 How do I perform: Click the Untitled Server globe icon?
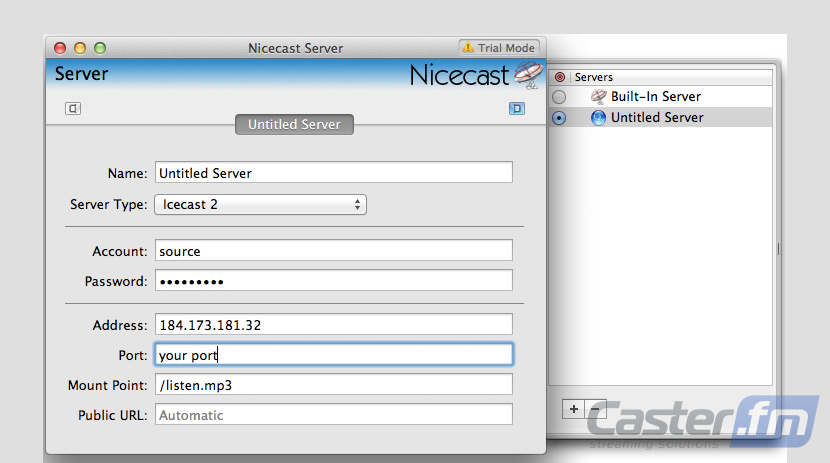pyautogui.click(x=598, y=117)
